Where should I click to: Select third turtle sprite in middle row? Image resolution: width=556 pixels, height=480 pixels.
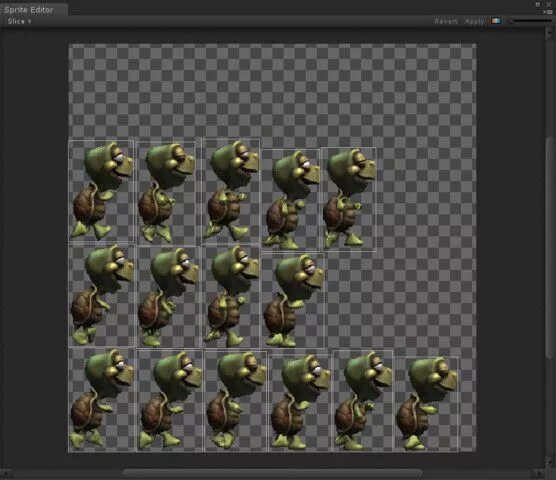point(231,296)
